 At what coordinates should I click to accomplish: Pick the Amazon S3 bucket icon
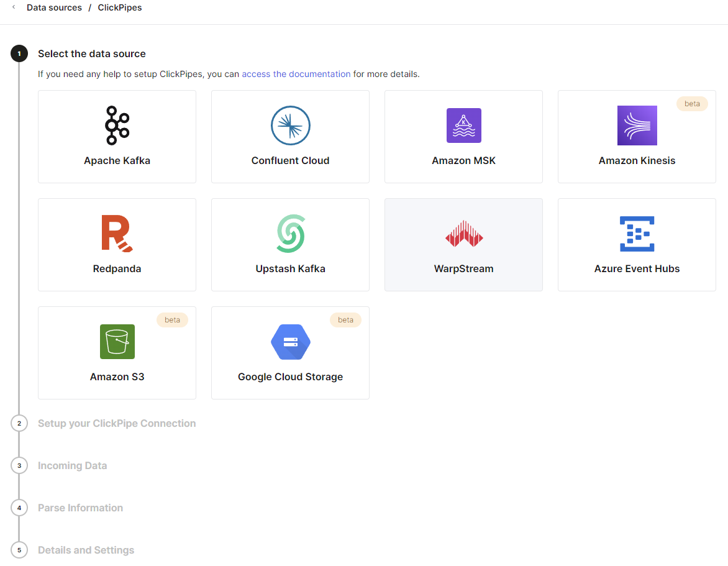click(117, 342)
